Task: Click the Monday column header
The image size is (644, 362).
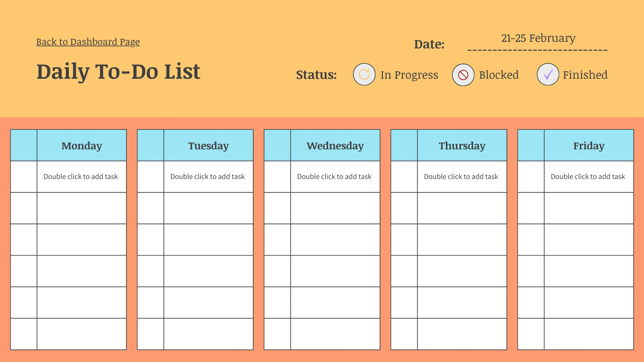Action: [82, 145]
